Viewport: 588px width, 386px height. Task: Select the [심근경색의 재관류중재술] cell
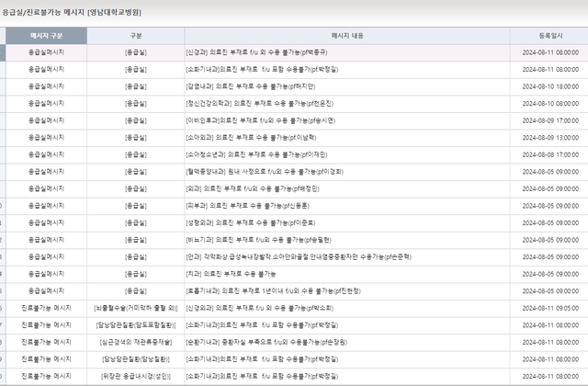[136, 342]
